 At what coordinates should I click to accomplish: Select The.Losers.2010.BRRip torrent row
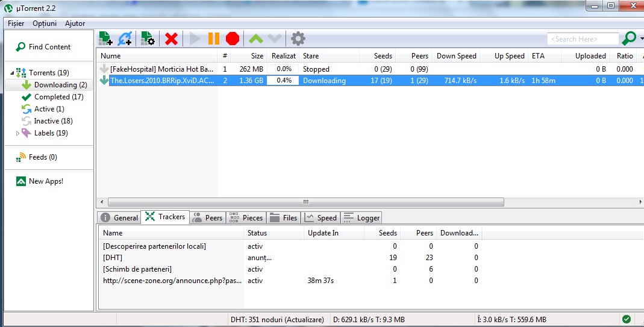tap(370, 81)
